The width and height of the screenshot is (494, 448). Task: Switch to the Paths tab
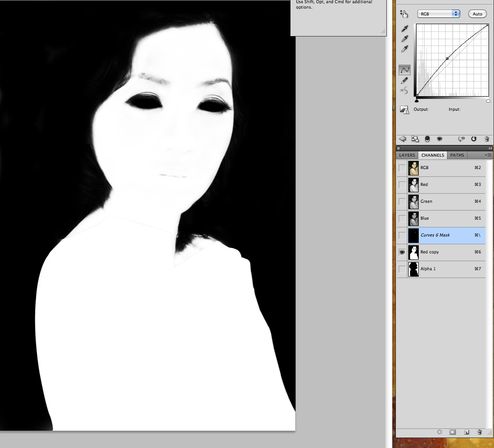pyautogui.click(x=457, y=155)
